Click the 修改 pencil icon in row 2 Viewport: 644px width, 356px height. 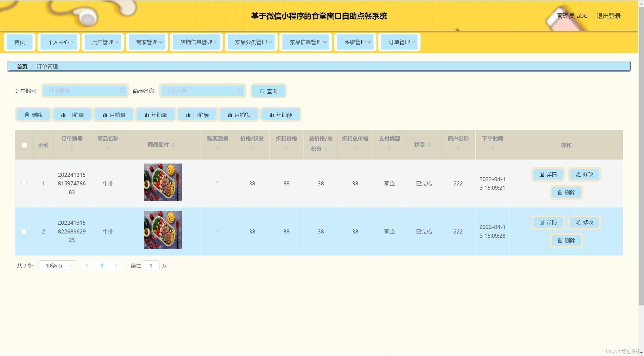tap(578, 222)
